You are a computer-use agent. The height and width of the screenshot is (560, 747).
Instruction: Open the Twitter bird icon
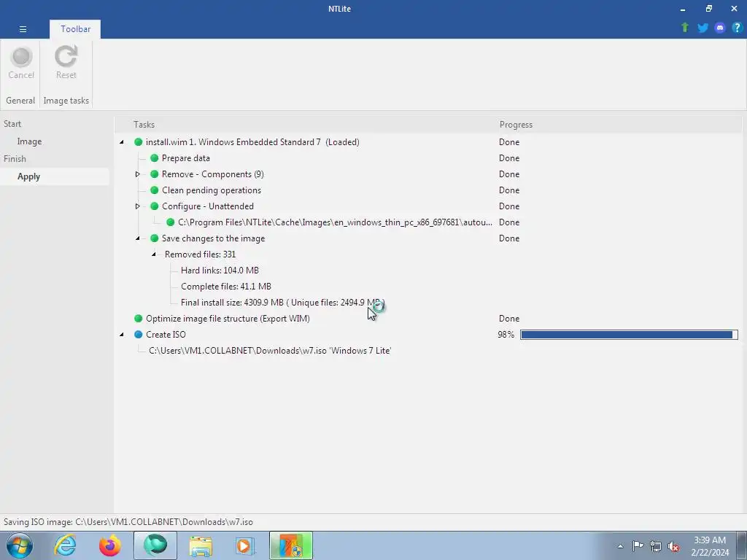(x=703, y=28)
